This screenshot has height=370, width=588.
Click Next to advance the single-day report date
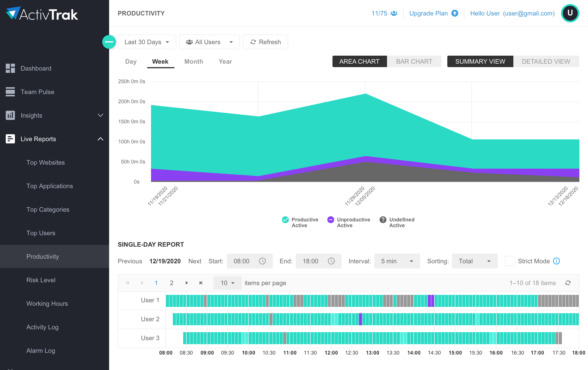point(195,261)
